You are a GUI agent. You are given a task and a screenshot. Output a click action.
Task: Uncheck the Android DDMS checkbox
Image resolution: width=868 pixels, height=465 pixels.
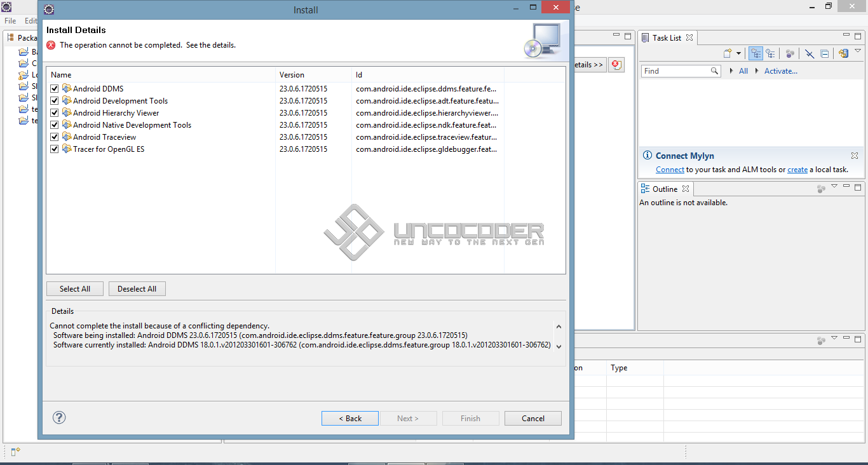55,89
